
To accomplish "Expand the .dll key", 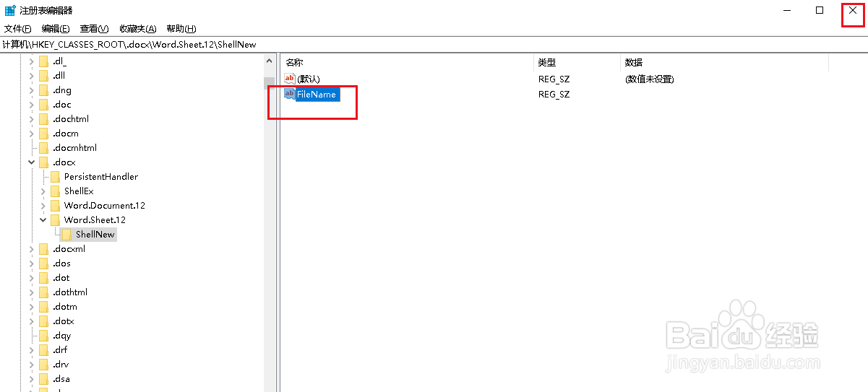I will 31,76.
